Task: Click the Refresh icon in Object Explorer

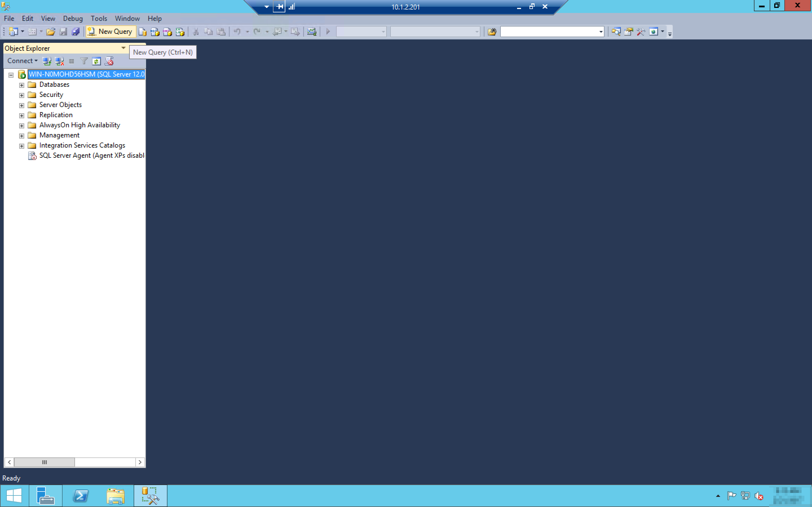Action: [x=96, y=61]
